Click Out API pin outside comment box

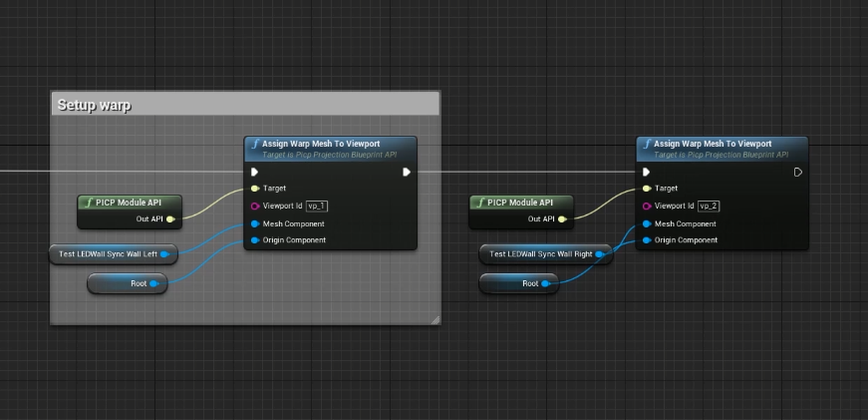coord(562,218)
